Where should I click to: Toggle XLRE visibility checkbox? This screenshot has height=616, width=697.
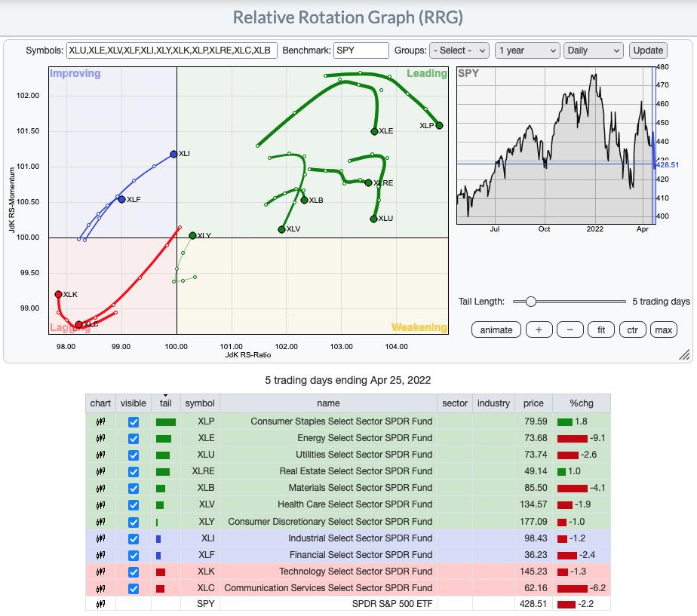134,471
